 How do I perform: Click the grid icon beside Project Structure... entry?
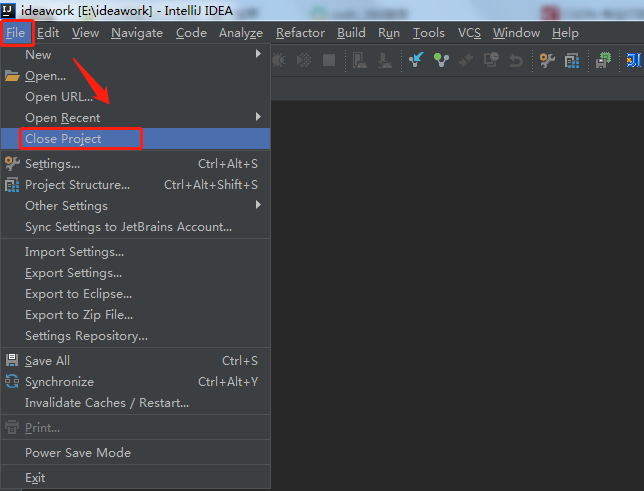point(12,185)
